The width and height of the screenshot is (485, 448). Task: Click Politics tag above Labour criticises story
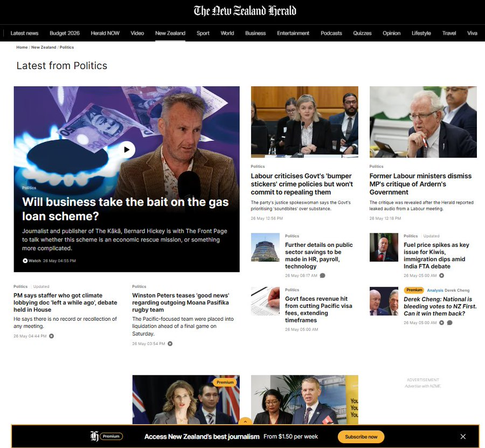point(258,167)
